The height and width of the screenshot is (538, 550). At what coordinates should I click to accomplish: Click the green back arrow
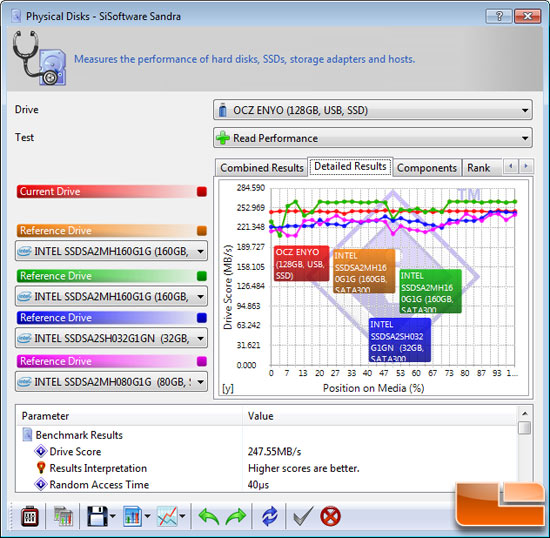click(x=209, y=516)
